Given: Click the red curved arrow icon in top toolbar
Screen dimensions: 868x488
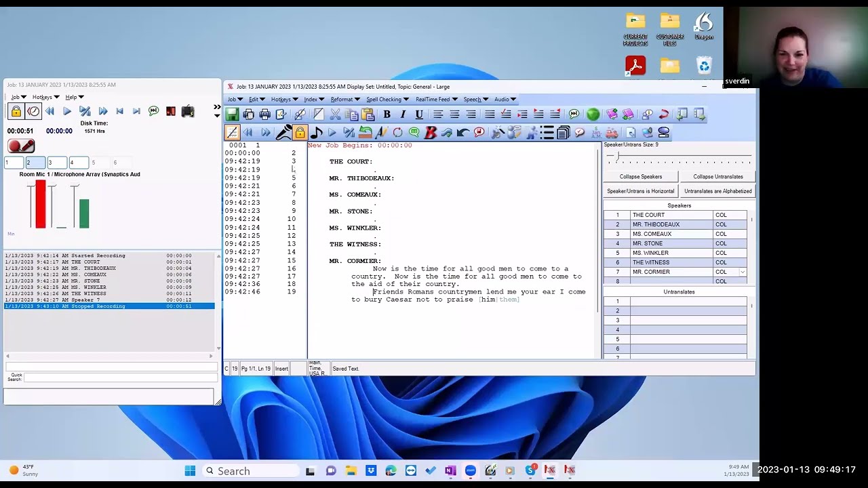Looking at the screenshot, I should [x=664, y=115].
